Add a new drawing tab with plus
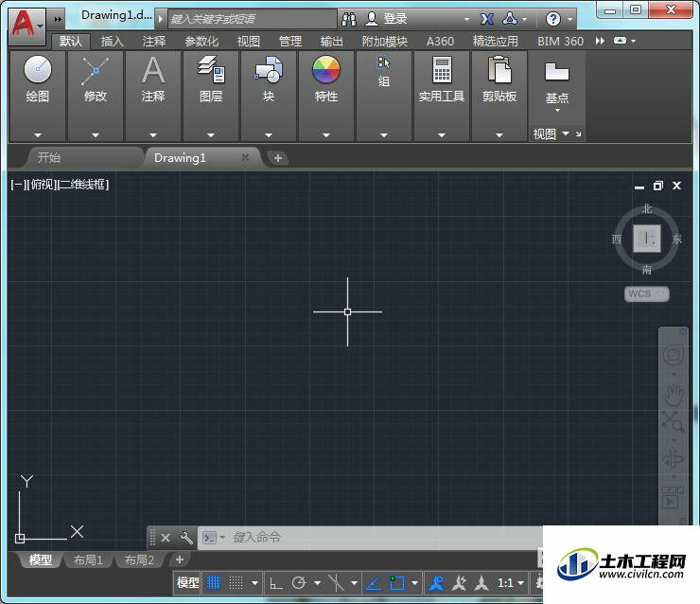700x604 pixels. coord(278,158)
